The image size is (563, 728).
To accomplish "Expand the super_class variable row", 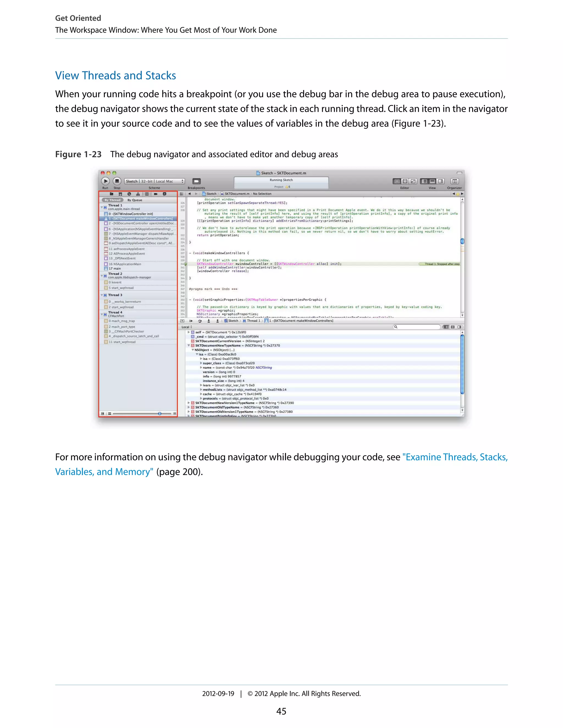I will 201,363.
